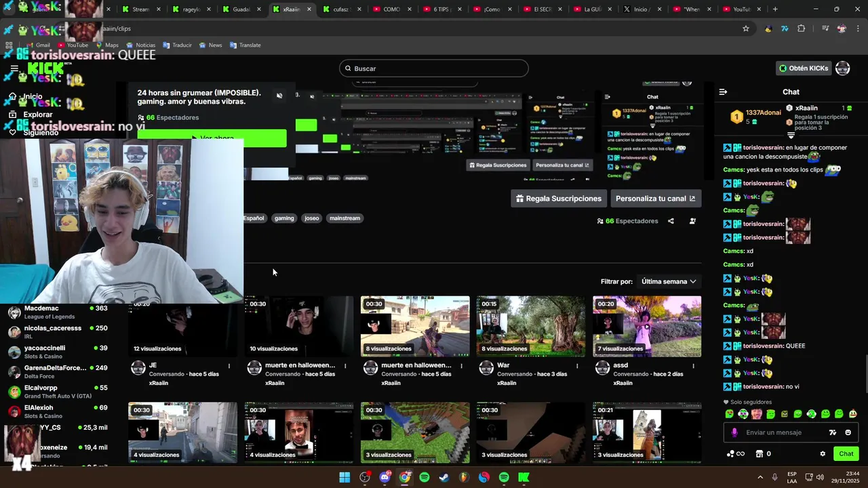Click the Filtrar por label

point(616,281)
